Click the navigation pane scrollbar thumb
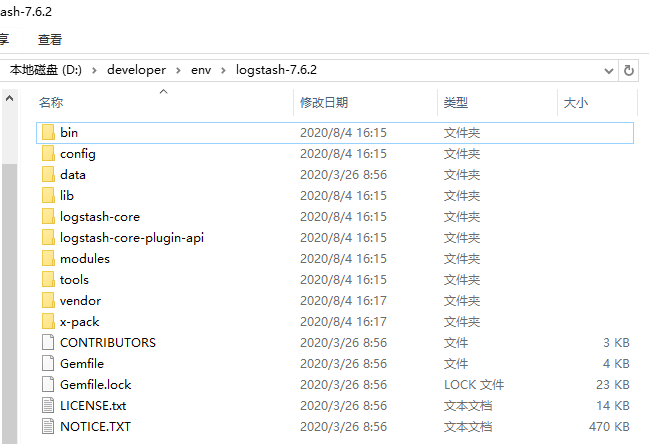The height and width of the screenshot is (444, 649). coord(9,304)
